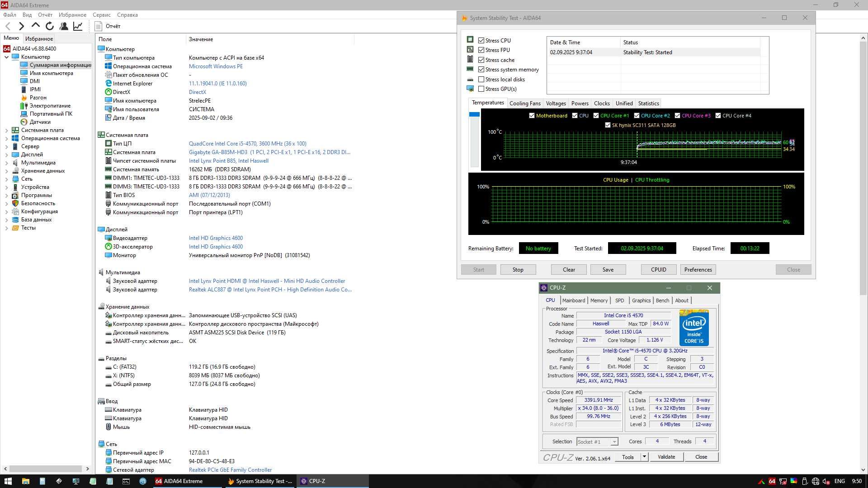Image resolution: width=868 pixels, height=488 pixels.
Task: Open the graph icon in AIDA64 toolbar
Action: 78,26
